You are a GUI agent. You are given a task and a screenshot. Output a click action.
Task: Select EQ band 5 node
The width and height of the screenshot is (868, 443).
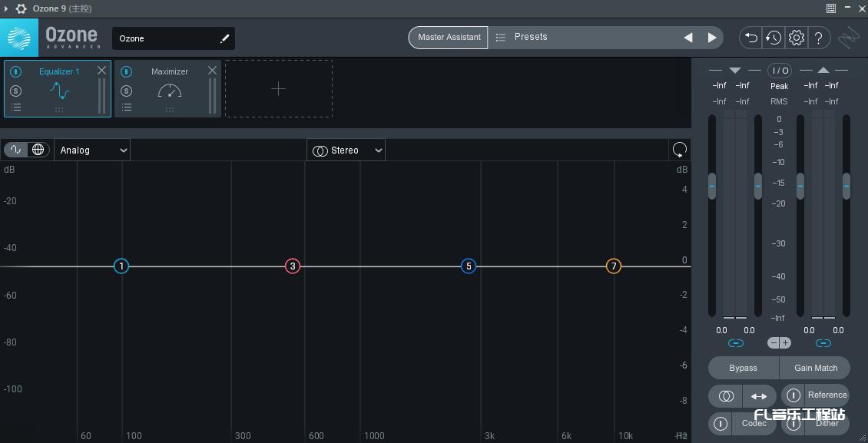click(x=469, y=266)
